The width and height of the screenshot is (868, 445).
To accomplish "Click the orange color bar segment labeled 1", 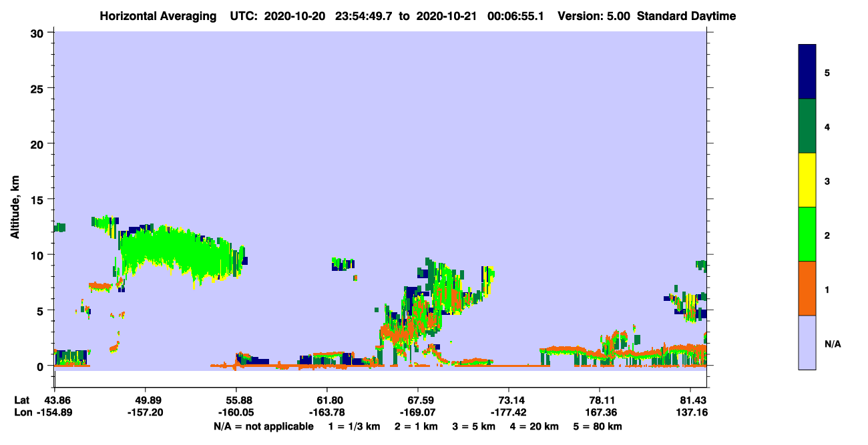I will tap(807, 288).
